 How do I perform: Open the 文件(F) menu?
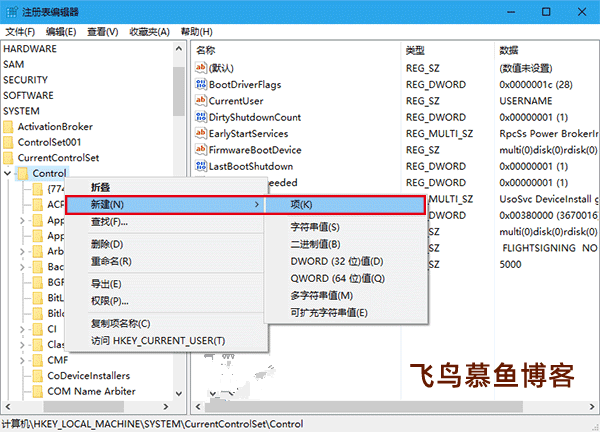(x=20, y=32)
